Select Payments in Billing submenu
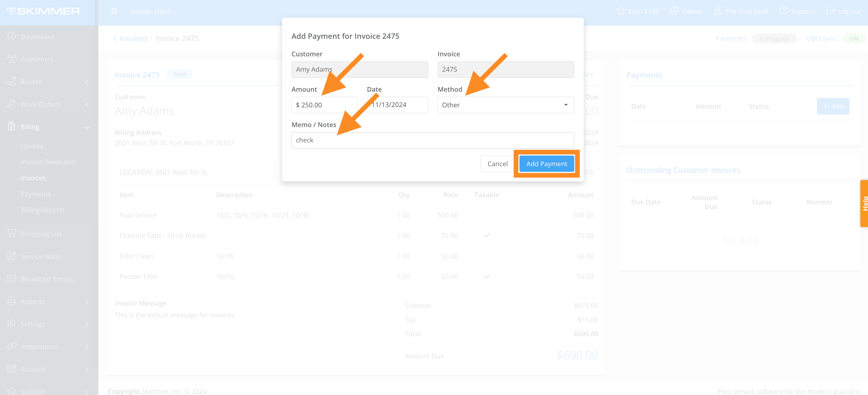Screen dimensions: 868x395 pos(36,194)
